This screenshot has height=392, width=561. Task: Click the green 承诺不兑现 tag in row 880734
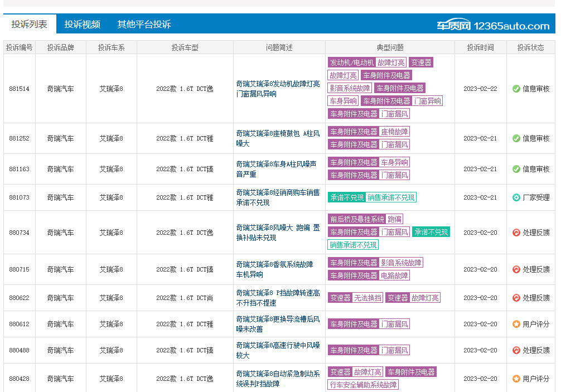click(431, 232)
